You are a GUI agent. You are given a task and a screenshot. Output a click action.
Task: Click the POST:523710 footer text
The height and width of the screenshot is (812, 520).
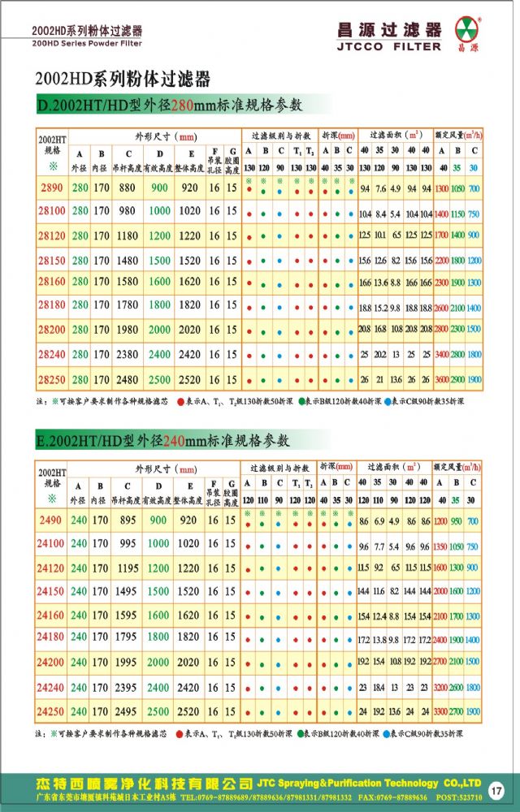(x=459, y=797)
